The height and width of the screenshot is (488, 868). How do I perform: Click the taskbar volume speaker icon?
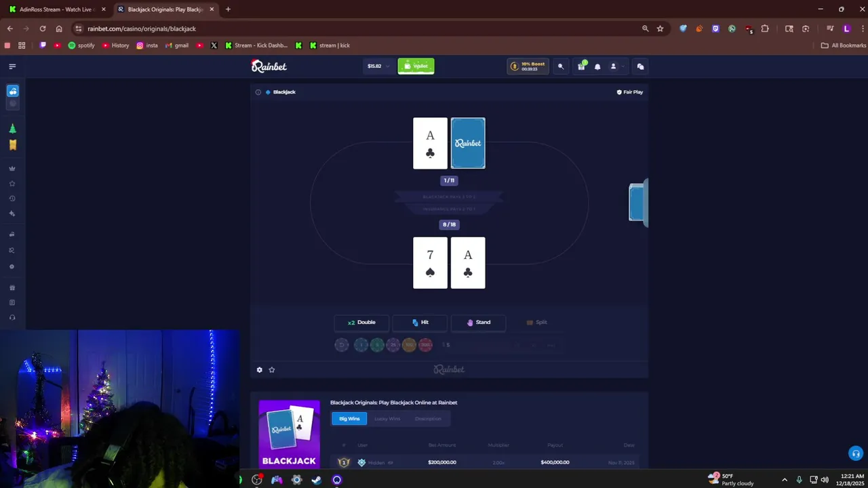(825, 480)
